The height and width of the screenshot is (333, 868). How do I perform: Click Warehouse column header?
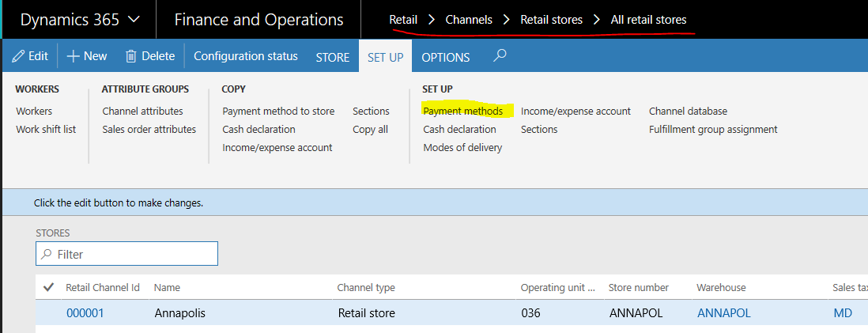tap(721, 288)
